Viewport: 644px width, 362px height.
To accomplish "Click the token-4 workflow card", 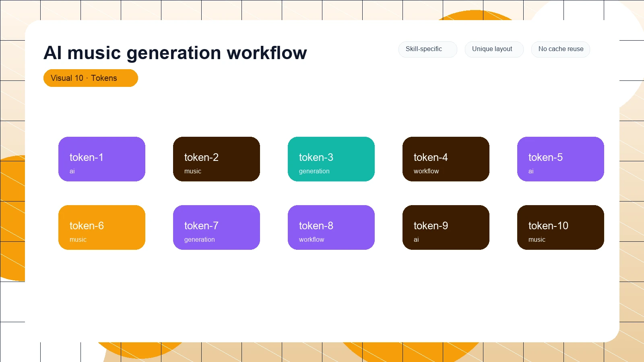I will [x=446, y=159].
